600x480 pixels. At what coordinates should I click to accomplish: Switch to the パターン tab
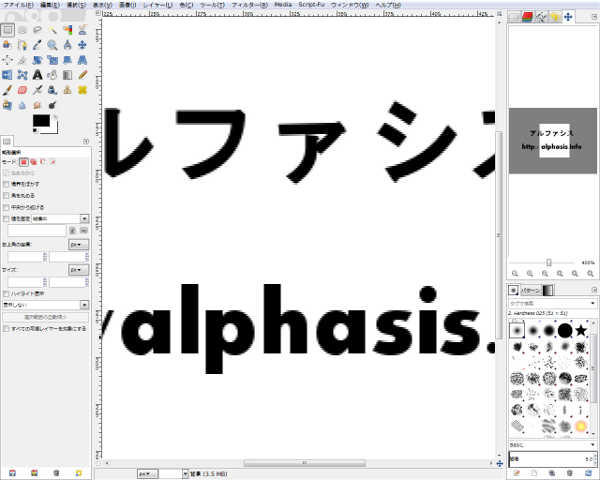click(531, 291)
